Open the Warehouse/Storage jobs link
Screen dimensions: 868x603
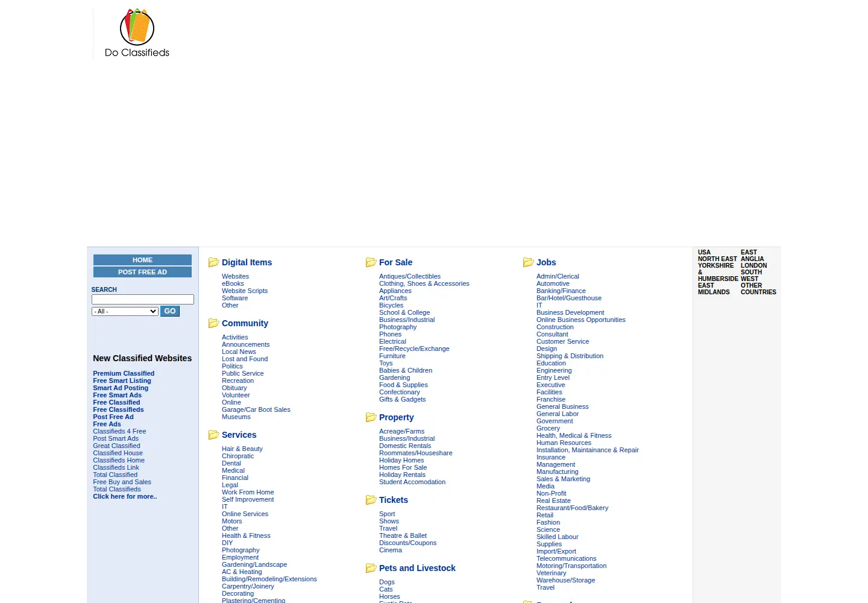point(565,580)
